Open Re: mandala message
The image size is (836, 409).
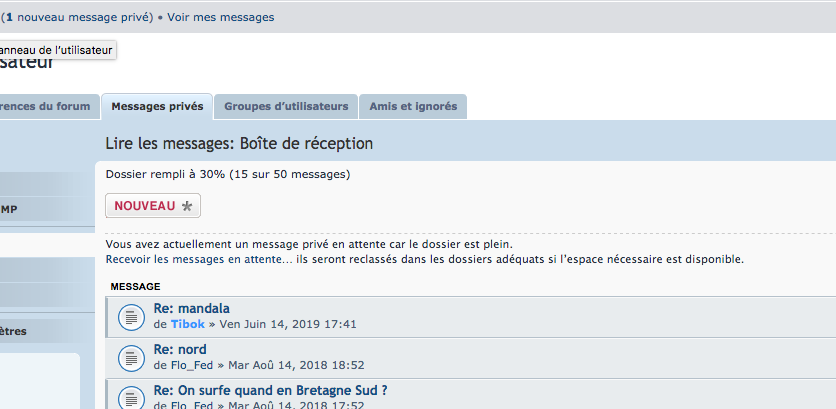pyautogui.click(x=191, y=308)
